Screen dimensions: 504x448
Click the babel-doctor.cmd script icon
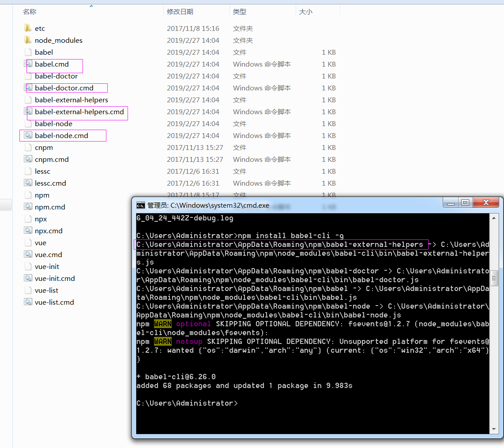tap(28, 88)
